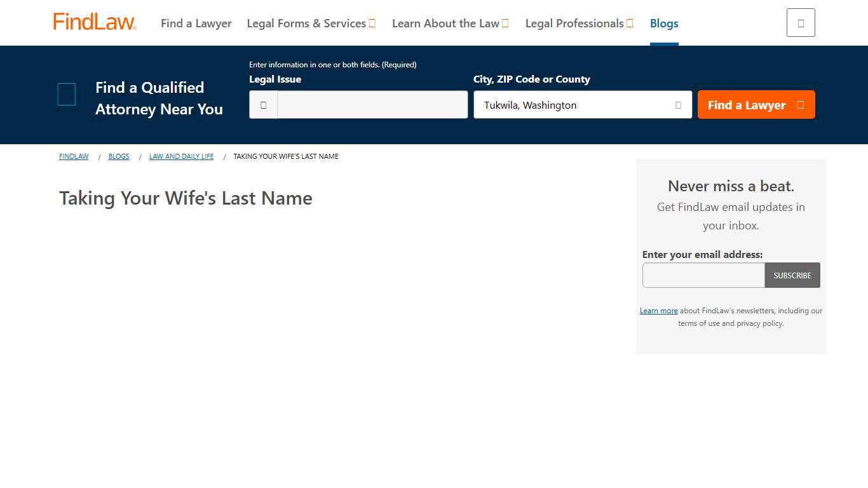Select the magnifier icon in Legal Issue field
The width and height of the screenshot is (868, 488).
pos(262,104)
